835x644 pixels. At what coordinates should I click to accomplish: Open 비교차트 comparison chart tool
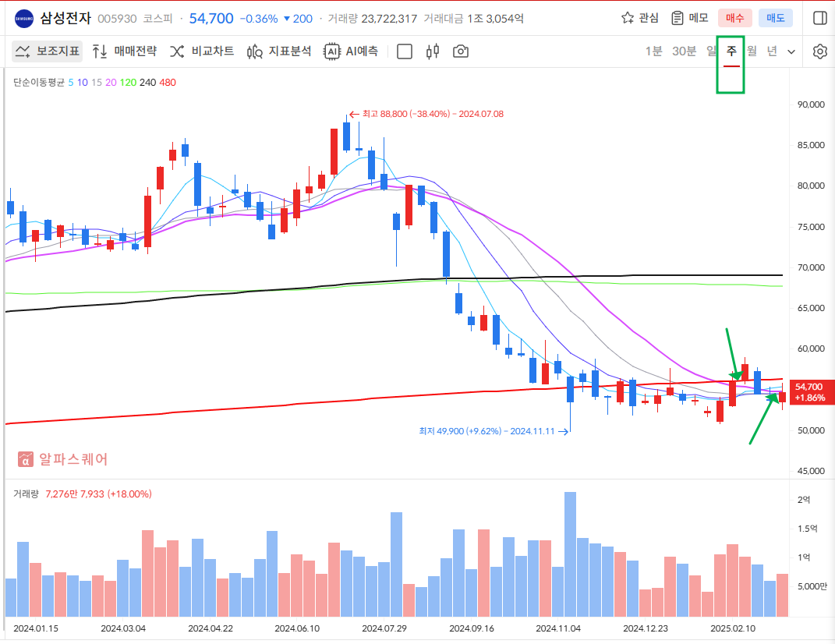pyautogui.click(x=202, y=51)
